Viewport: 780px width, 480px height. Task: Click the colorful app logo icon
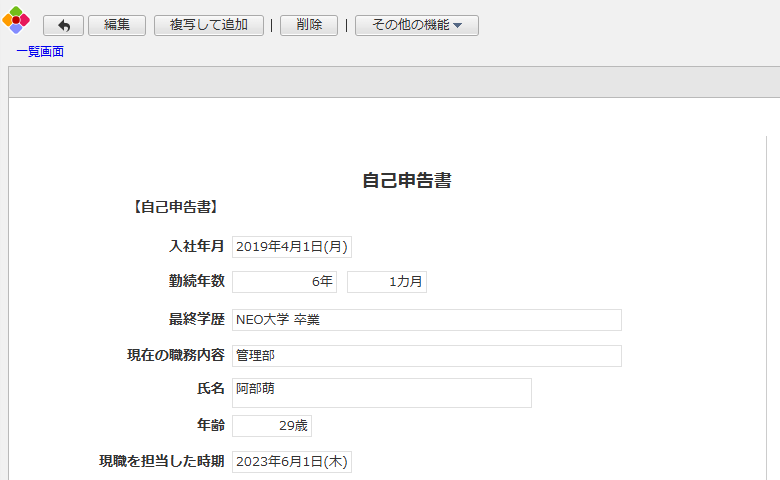[16, 20]
